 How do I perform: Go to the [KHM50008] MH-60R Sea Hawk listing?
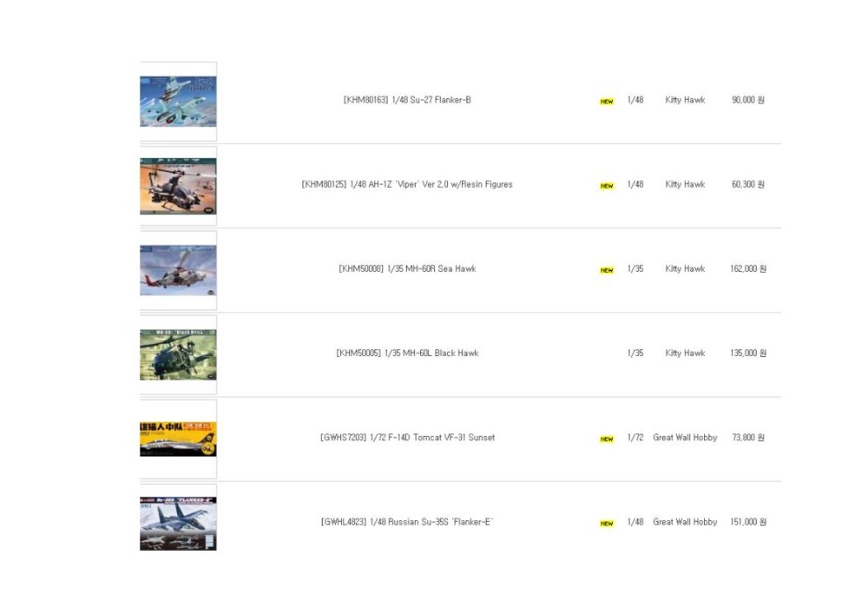coord(407,268)
